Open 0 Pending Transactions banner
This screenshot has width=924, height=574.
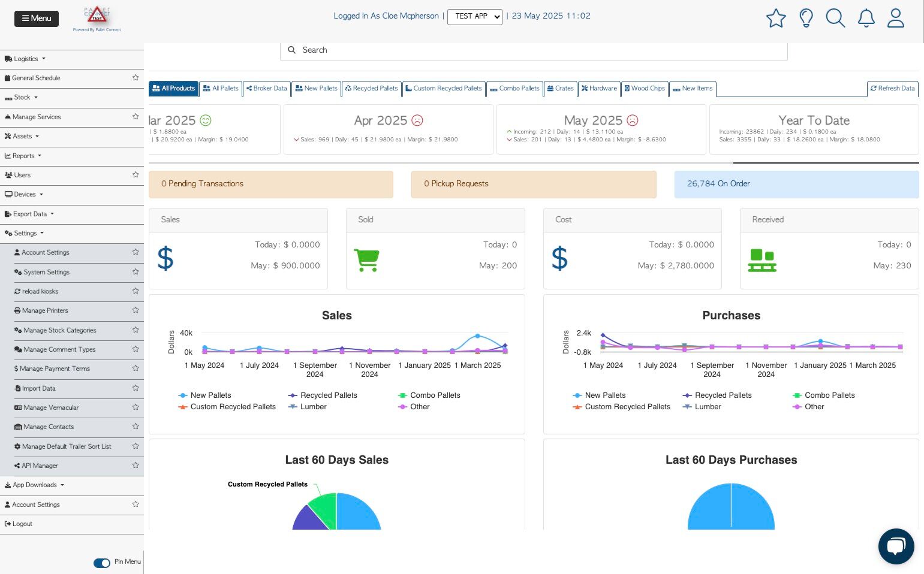coord(271,184)
